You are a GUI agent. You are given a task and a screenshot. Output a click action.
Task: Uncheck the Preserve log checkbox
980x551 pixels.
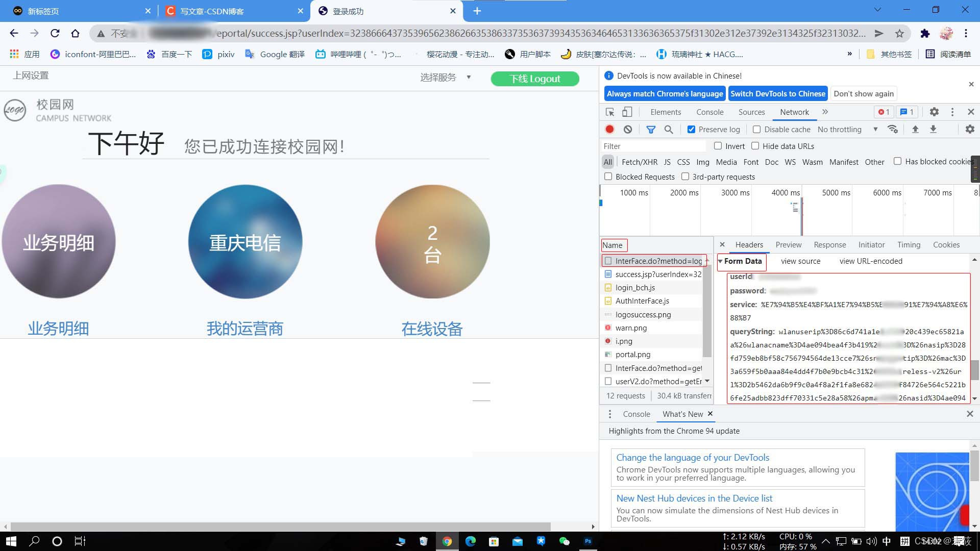[x=691, y=130]
